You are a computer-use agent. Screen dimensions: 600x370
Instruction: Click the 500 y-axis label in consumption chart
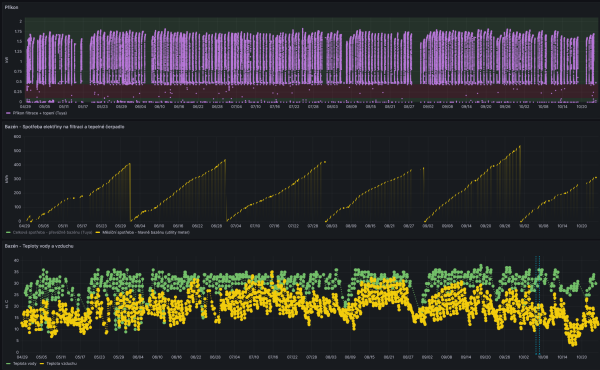[x=17, y=151]
